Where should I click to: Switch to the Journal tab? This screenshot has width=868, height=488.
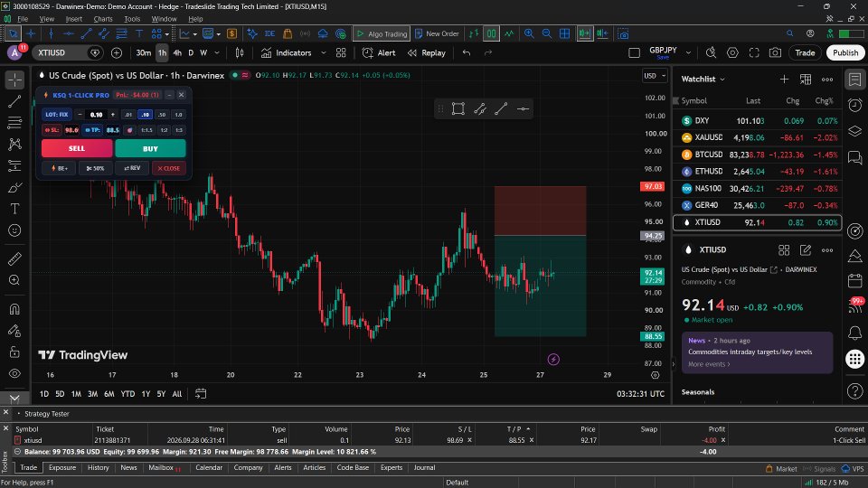coord(424,467)
